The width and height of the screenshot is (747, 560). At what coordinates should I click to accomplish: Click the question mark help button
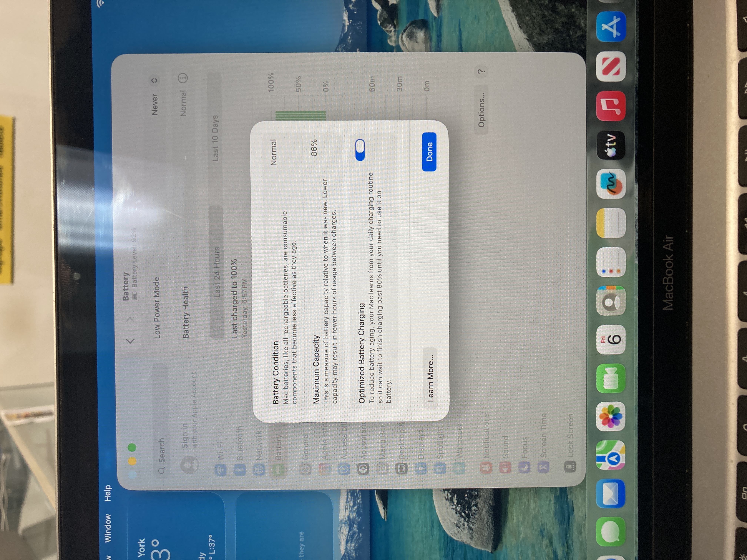(482, 71)
